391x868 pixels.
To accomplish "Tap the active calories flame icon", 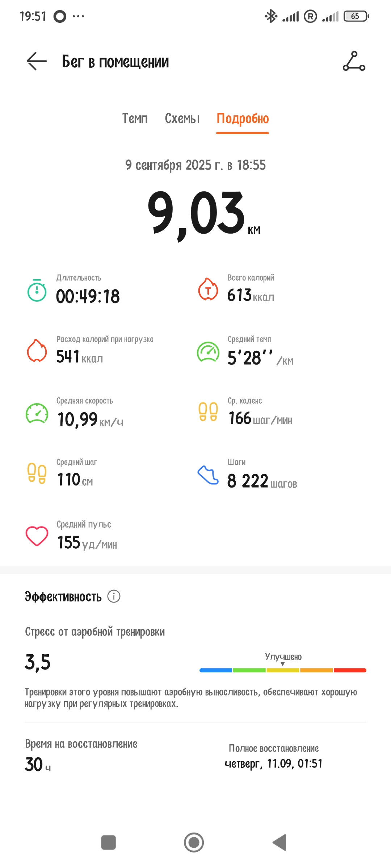I will tap(37, 350).
